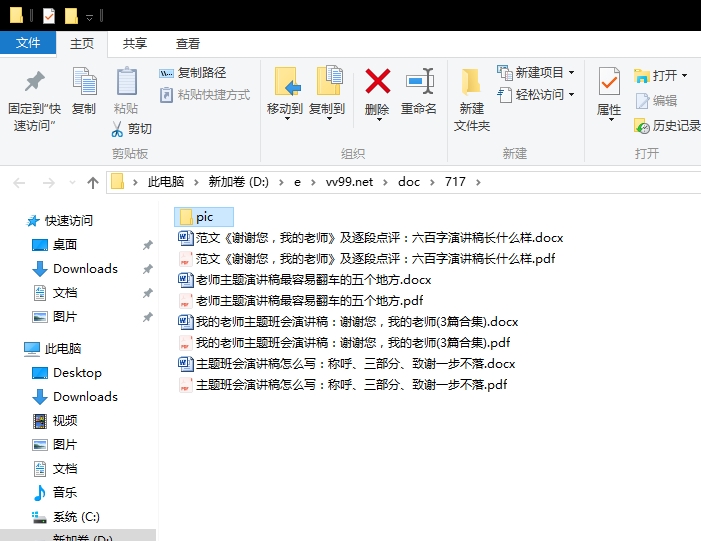Open pinned Downloads under Quick access
This screenshot has height=541, width=701.
pyautogui.click(x=75, y=269)
